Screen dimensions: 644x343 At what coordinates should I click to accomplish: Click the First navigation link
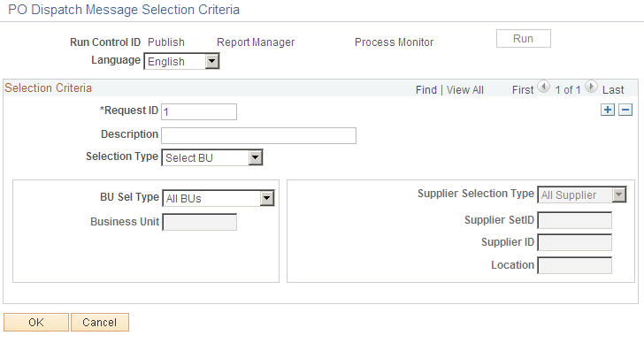(523, 90)
